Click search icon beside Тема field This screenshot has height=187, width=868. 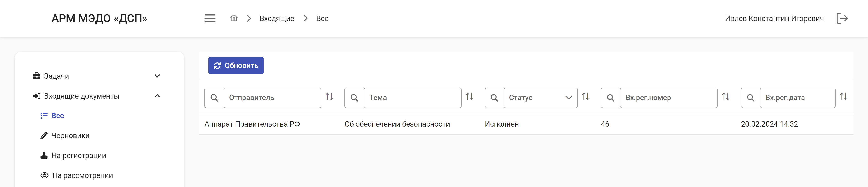point(354,98)
